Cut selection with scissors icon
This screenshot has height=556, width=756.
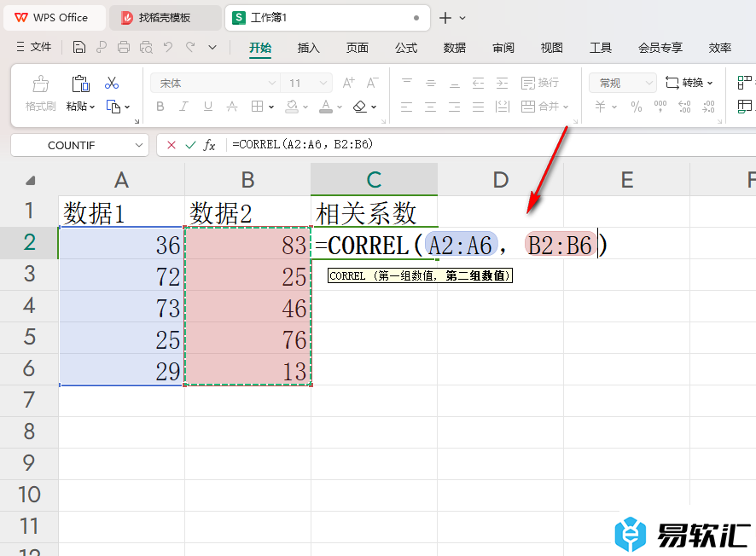click(112, 83)
